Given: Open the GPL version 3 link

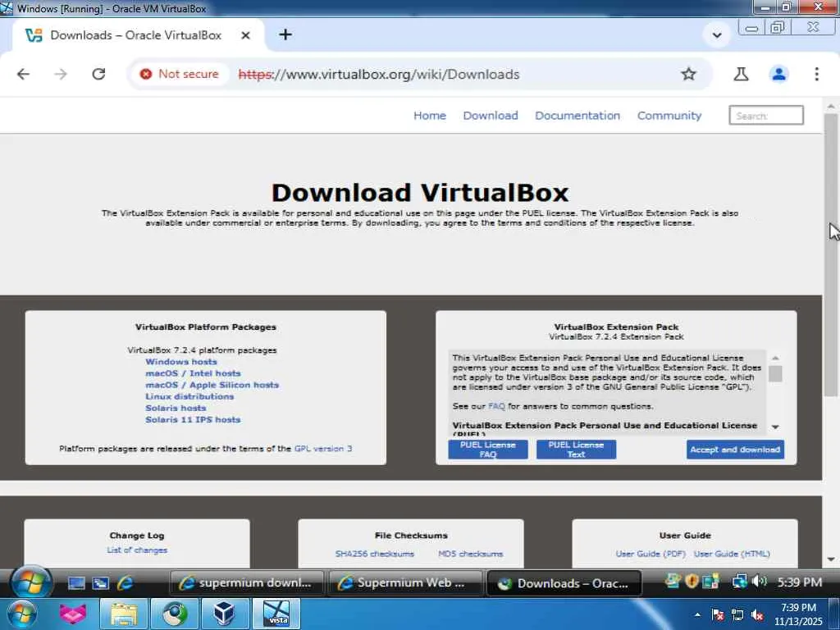Looking at the screenshot, I should [323, 449].
